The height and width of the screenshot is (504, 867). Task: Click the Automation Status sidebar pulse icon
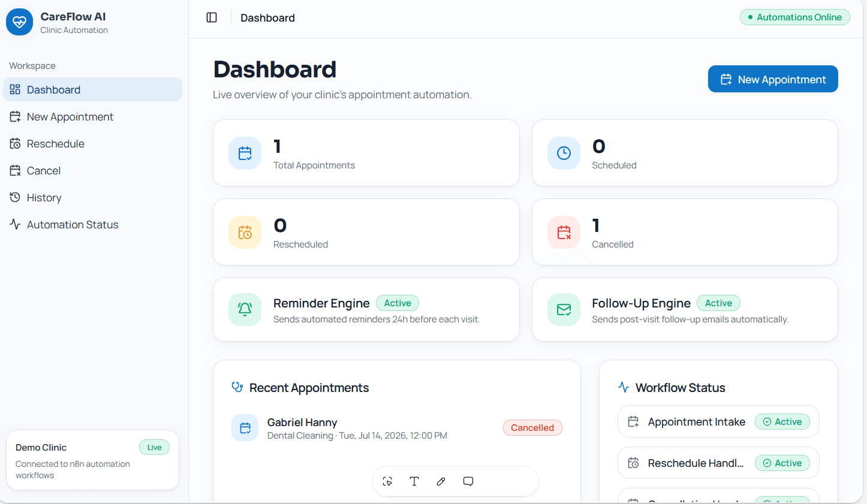click(15, 224)
